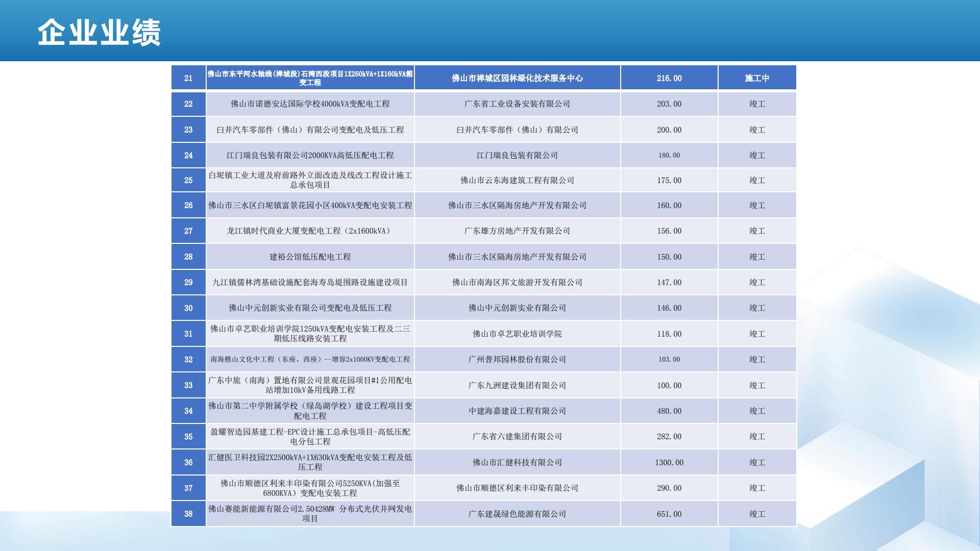Select client "佛山市汇健科技有限公司"
This screenshot has height=551, width=980.
[x=517, y=463]
